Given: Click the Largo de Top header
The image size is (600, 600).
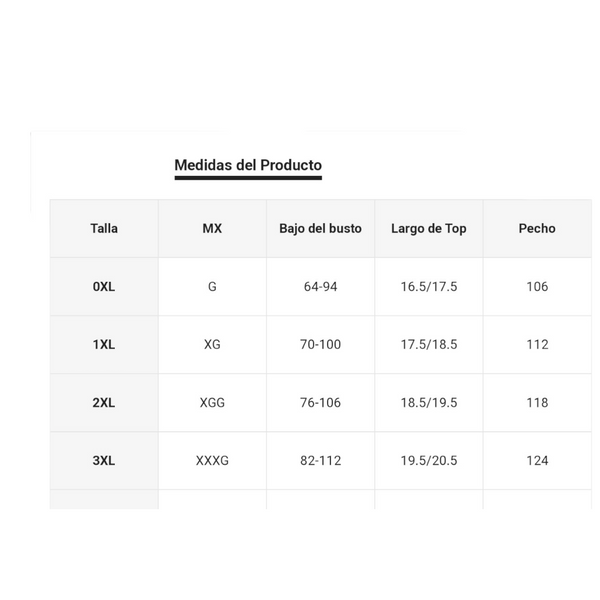Looking at the screenshot, I should coord(429,228).
